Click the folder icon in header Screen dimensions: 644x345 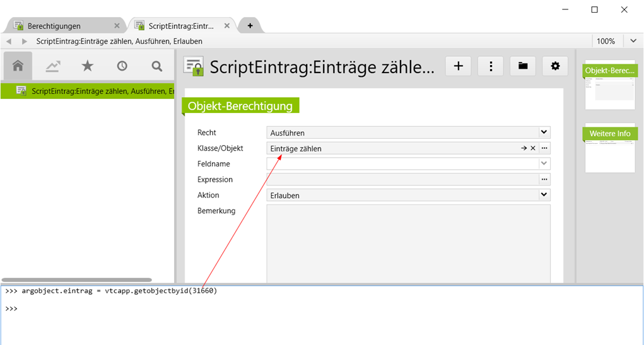[x=523, y=66]
